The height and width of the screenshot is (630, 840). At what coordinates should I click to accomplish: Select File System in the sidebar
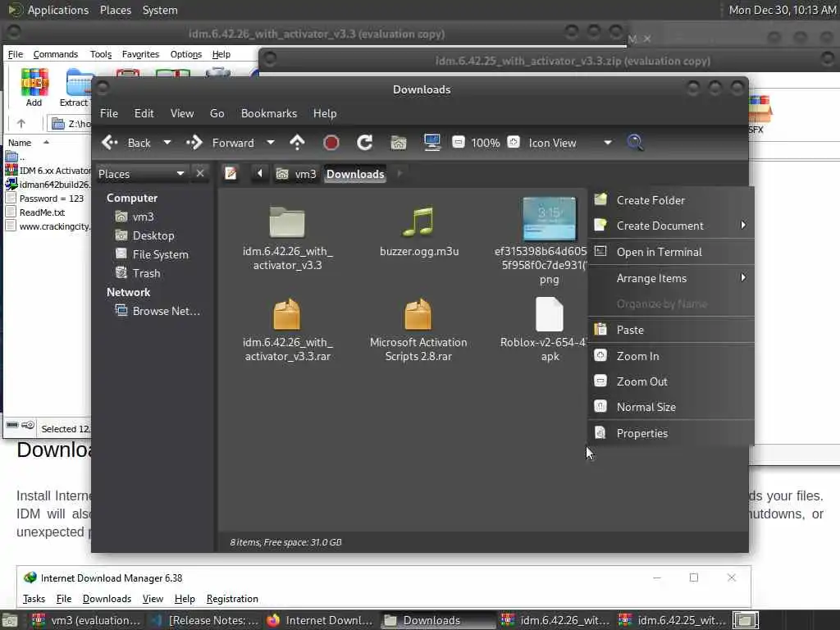152,254
